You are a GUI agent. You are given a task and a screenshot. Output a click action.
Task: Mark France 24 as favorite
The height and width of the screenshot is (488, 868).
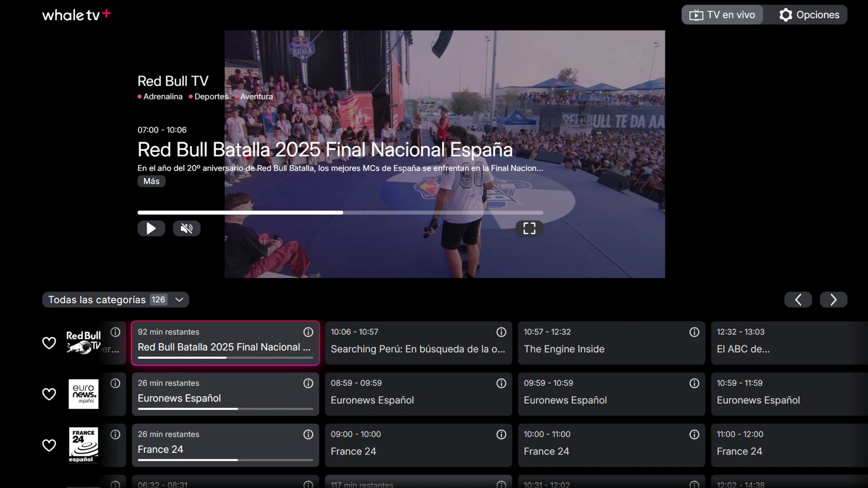49,445
